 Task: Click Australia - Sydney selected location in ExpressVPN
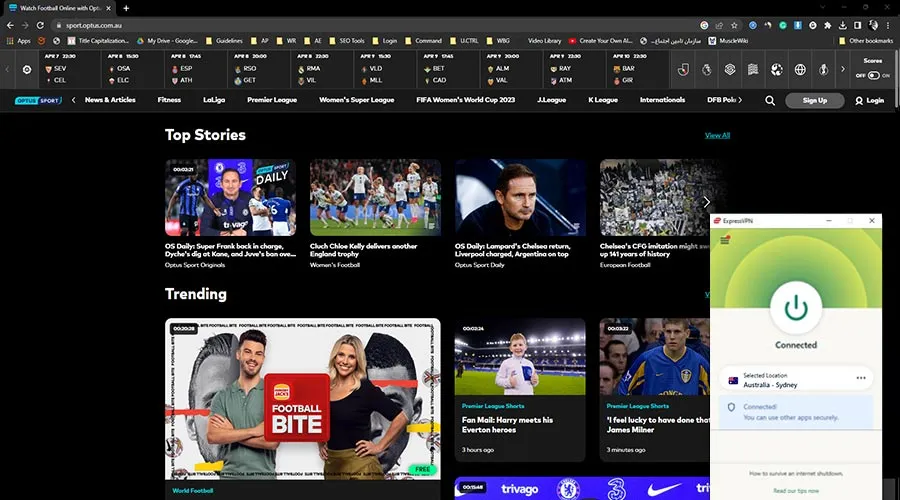pos(796,380)
